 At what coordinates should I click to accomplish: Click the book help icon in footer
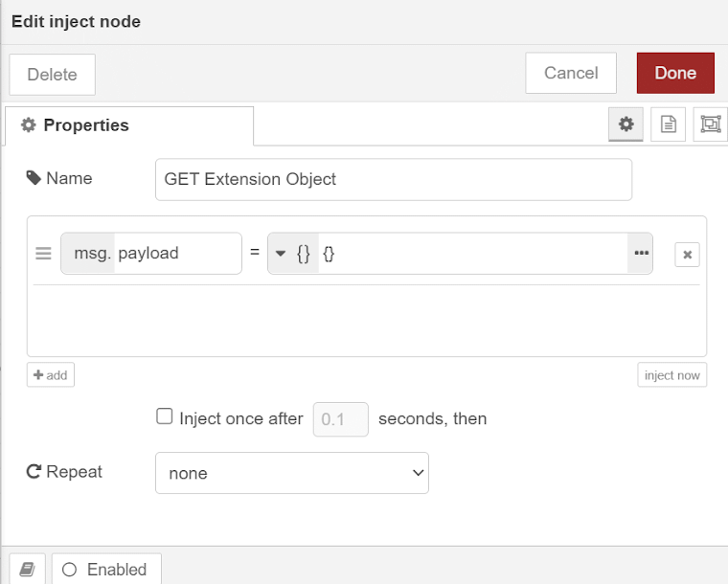pyautogui.click(x=27, y=569)
